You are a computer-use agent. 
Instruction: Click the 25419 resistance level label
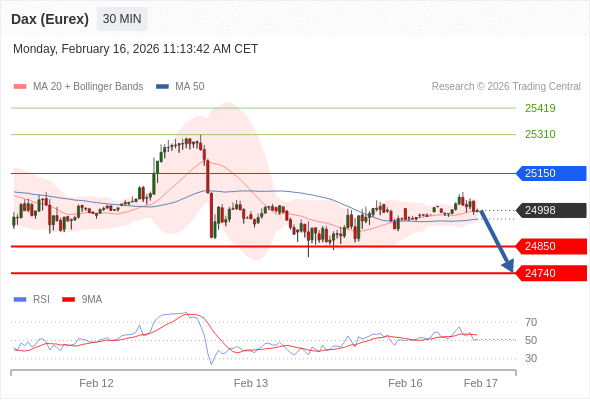[540, 108]
